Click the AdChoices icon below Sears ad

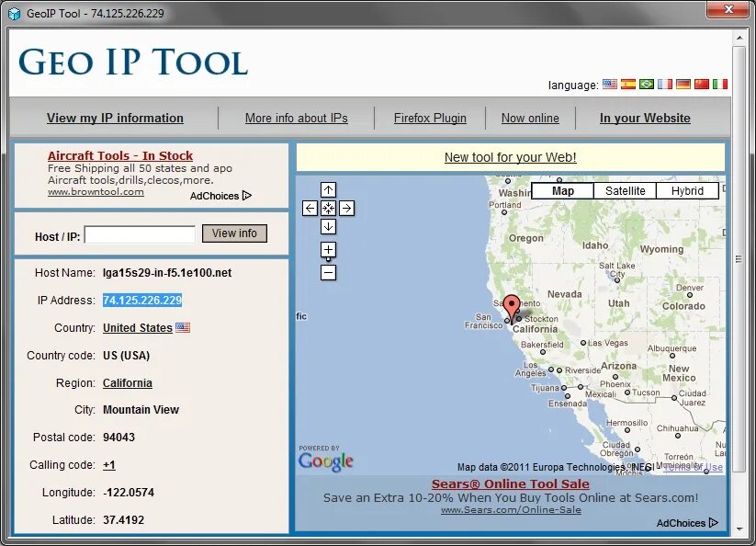(714, 522)
